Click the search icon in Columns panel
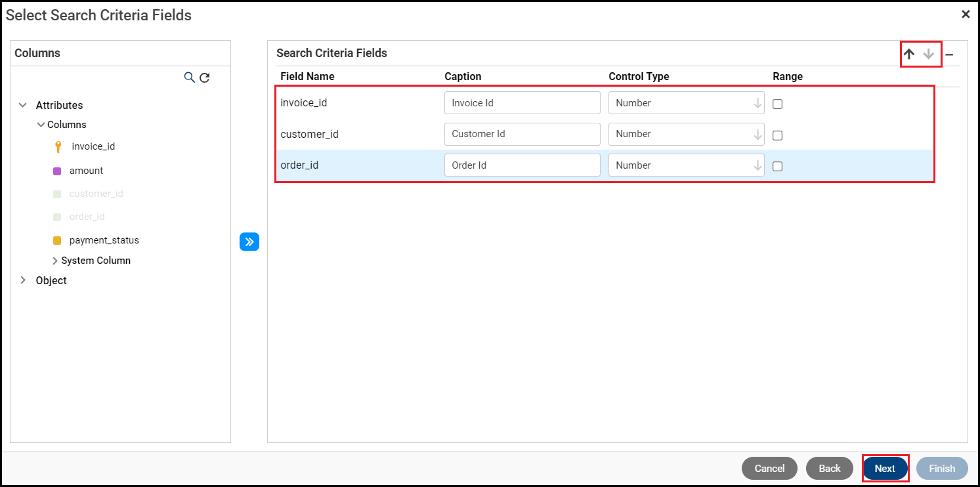Image resolution: width=980 pixels, height=487 pixels. (x=189, y=77)
